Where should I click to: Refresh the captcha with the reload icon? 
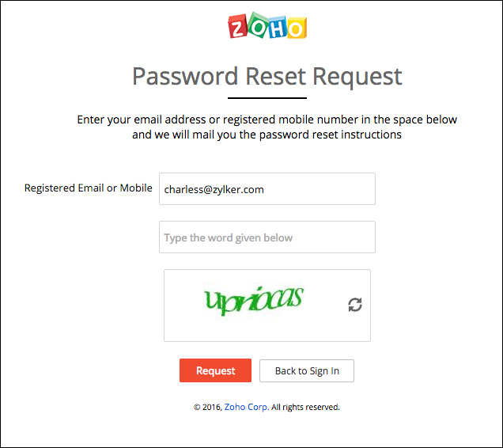pyautogui.click(x=355, y=305)
